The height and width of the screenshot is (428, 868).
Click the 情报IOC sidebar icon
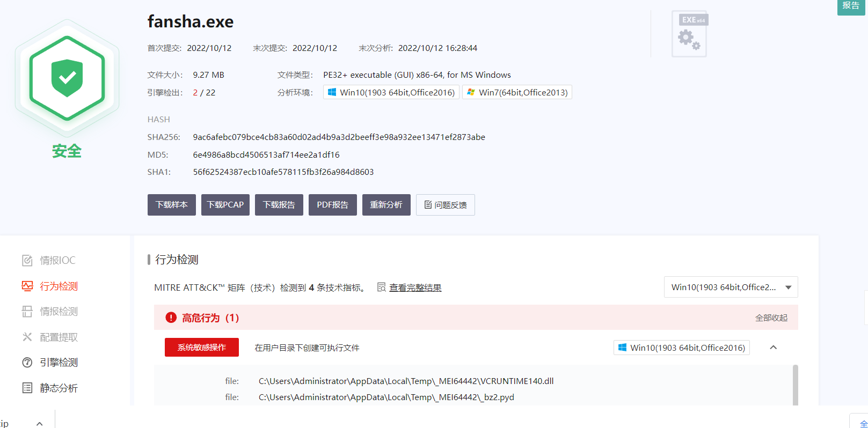27,261
